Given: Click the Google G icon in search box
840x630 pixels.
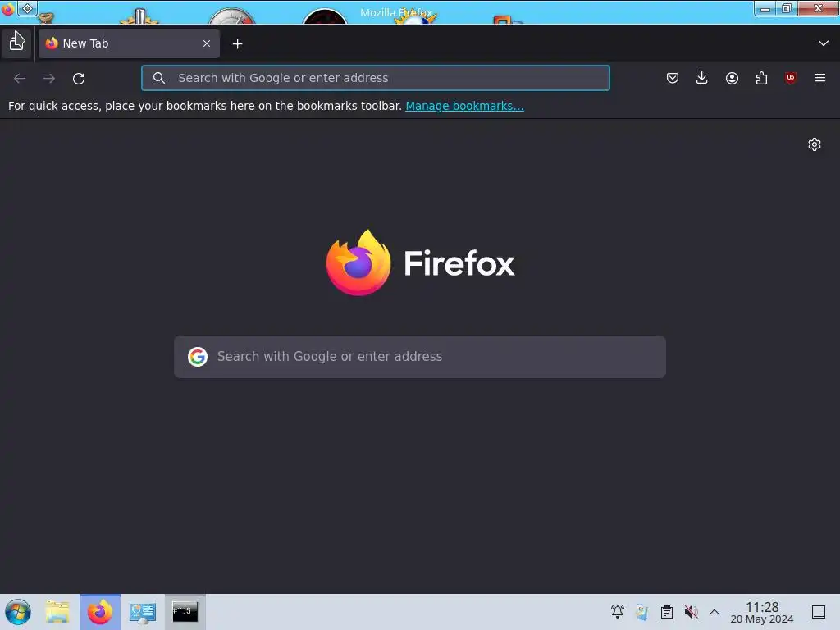Looking at the screenshot, I should coord(198,357).
